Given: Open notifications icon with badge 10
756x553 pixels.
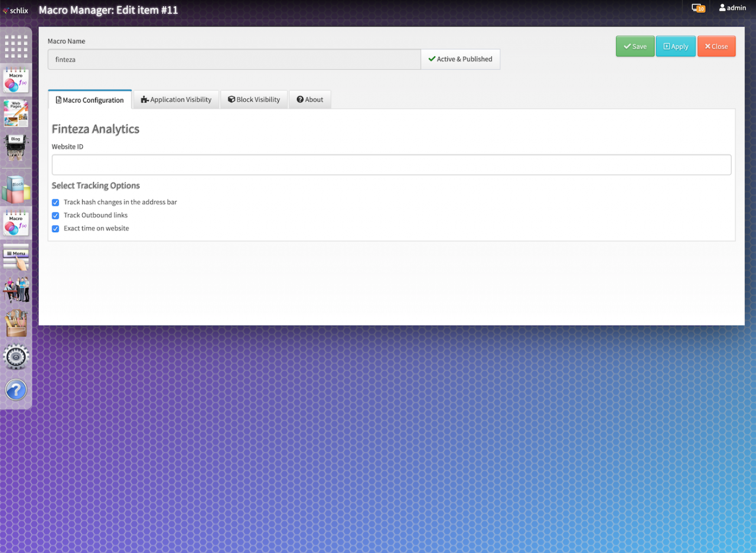Looking at the screenshot, I should (x=698, y=8).
